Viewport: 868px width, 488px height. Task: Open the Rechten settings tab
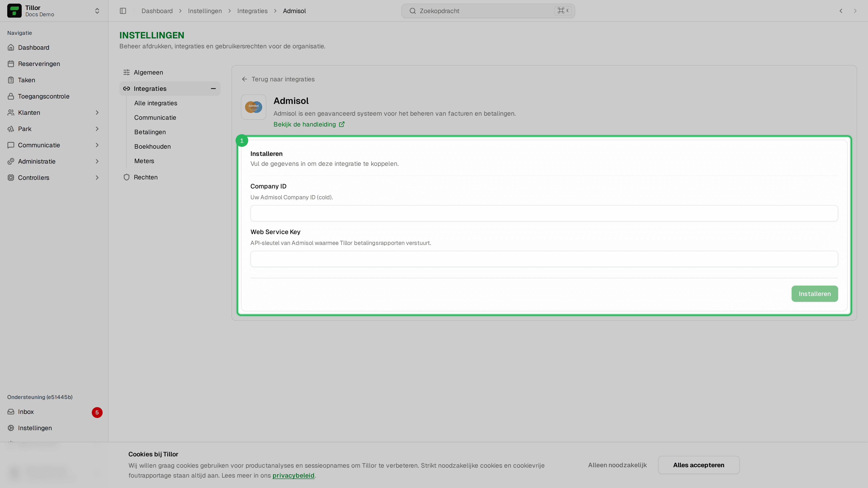pyautogui.click(x=170, y=177)
